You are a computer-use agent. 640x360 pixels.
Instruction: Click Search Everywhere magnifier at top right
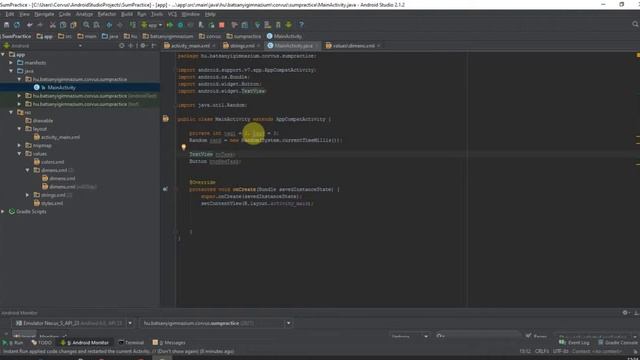(x=636, y=24)
